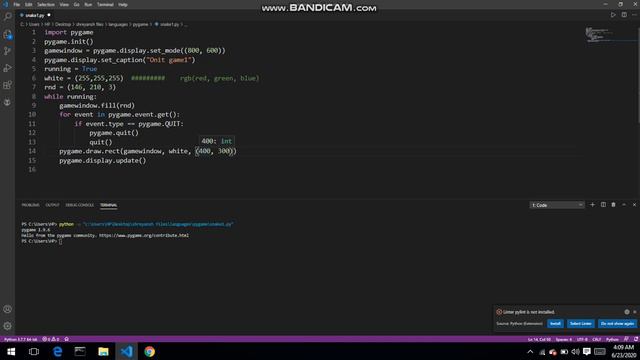
Task: Switch to the Output panel tab
Action: click(x=52, y=205)
